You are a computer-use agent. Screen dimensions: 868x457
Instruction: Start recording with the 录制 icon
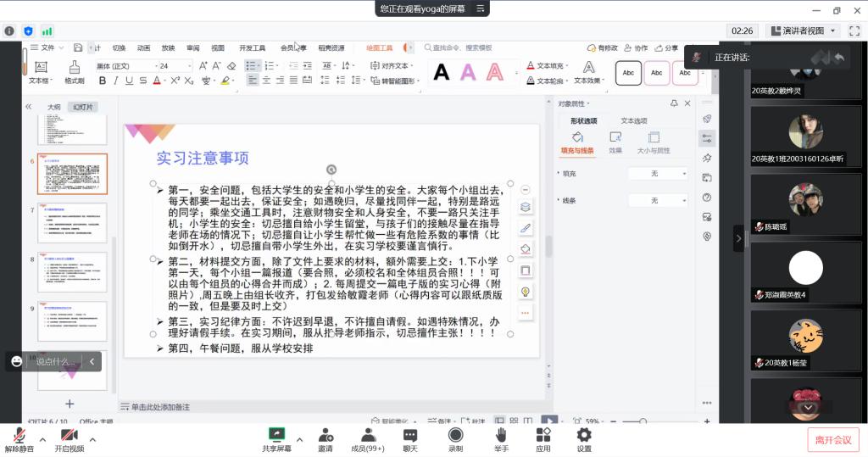pos(455,434)
